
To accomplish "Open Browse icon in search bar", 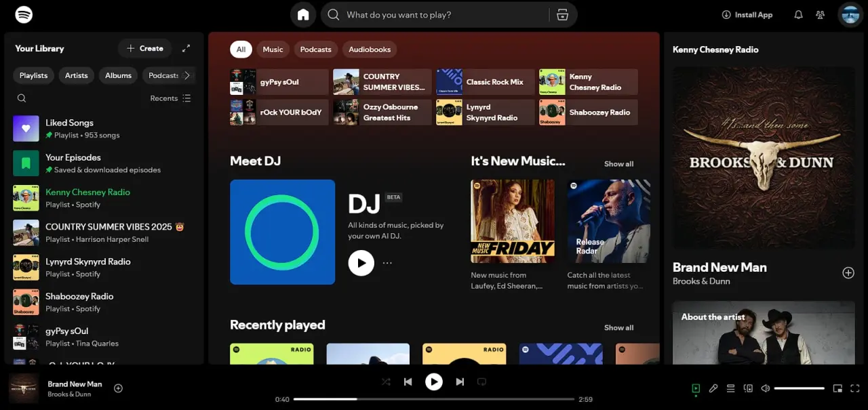I will click(x=562, y=14).
